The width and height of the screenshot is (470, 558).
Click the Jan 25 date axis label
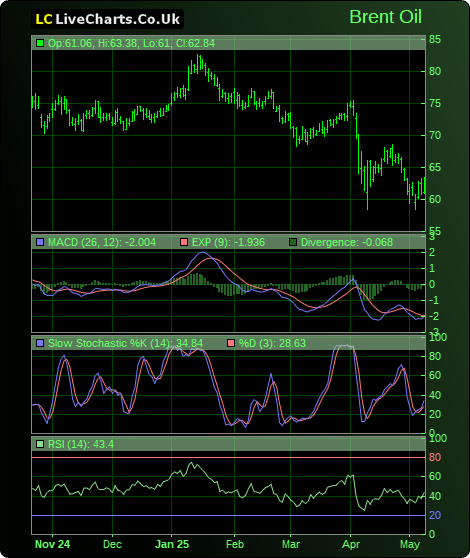(x=172, y=544)
